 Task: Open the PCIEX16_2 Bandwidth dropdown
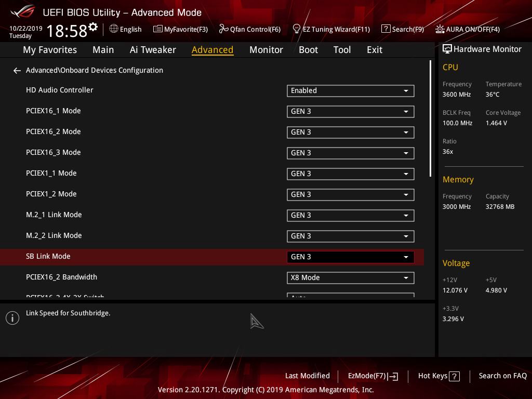pyautogui.click(x=351, y=278)
